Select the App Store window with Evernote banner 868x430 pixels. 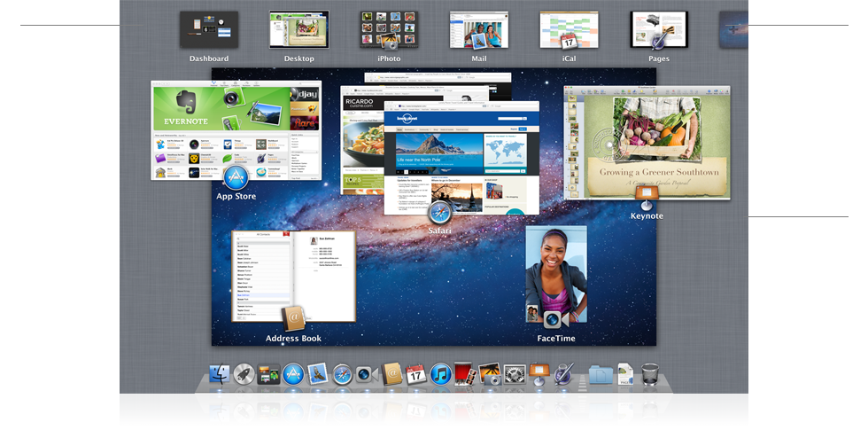236,130
